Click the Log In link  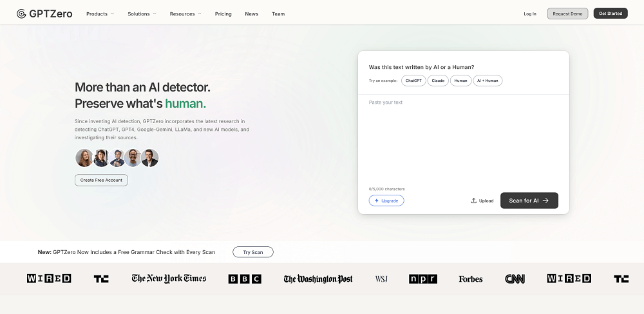tap(530, 14)
